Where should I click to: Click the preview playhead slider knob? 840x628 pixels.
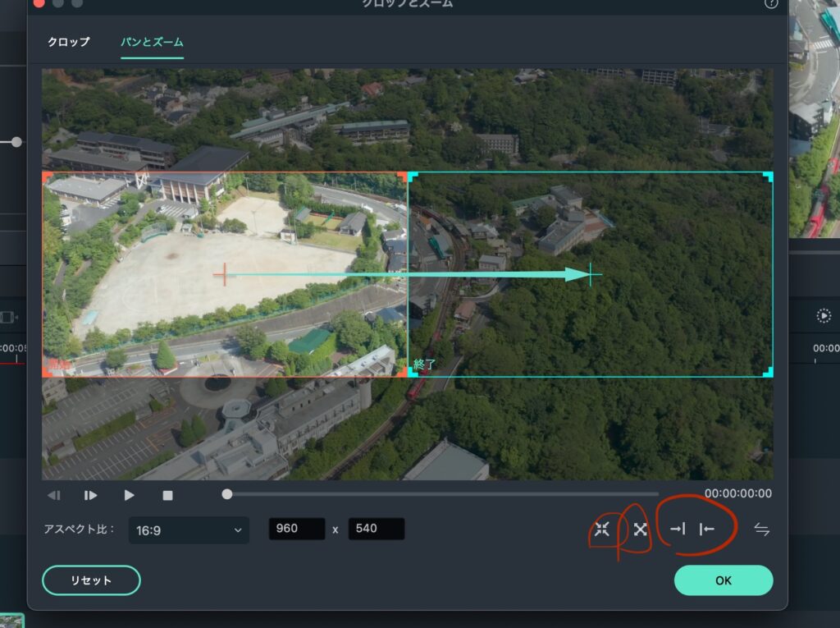click(x=227, y=494)
